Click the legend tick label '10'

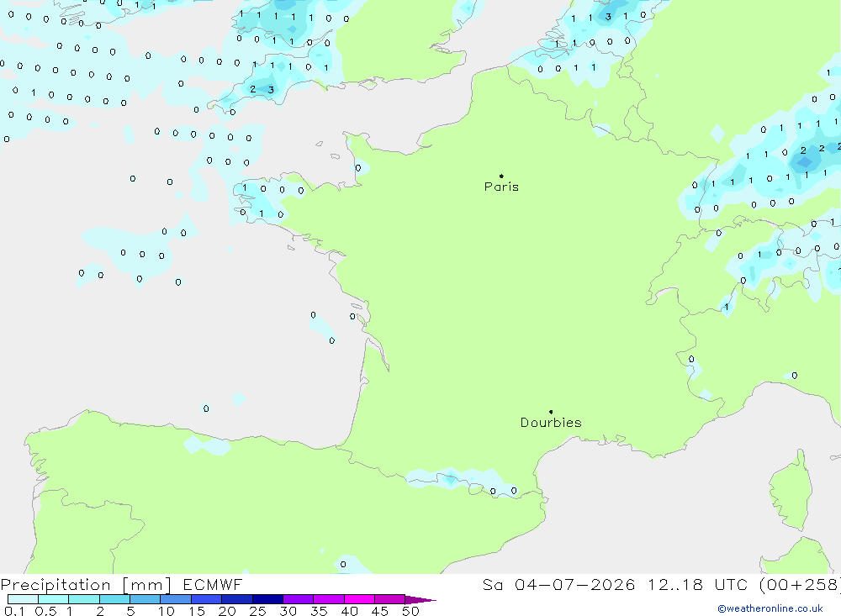(x=167, y=611)
